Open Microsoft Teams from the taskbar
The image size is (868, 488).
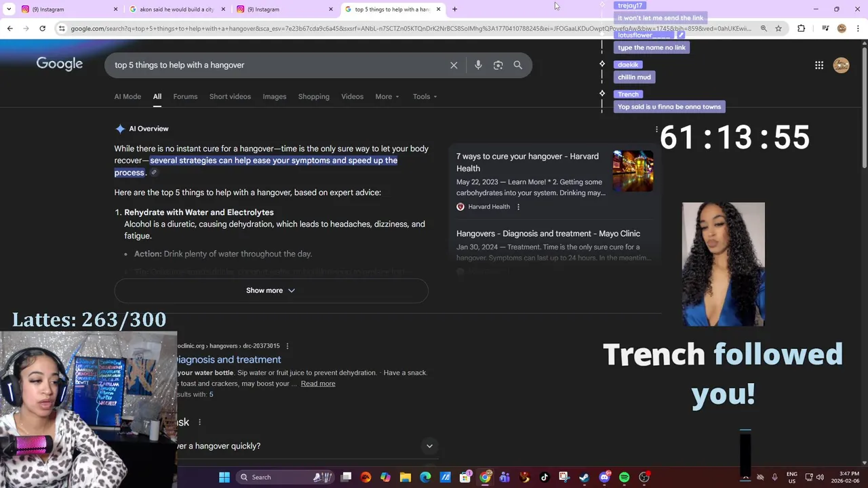pos(505,477)
